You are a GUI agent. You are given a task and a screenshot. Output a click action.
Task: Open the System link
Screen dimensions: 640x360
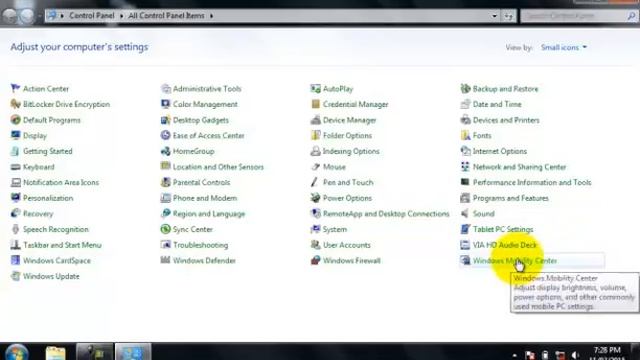pyautogui.click(x=335, y=229)
